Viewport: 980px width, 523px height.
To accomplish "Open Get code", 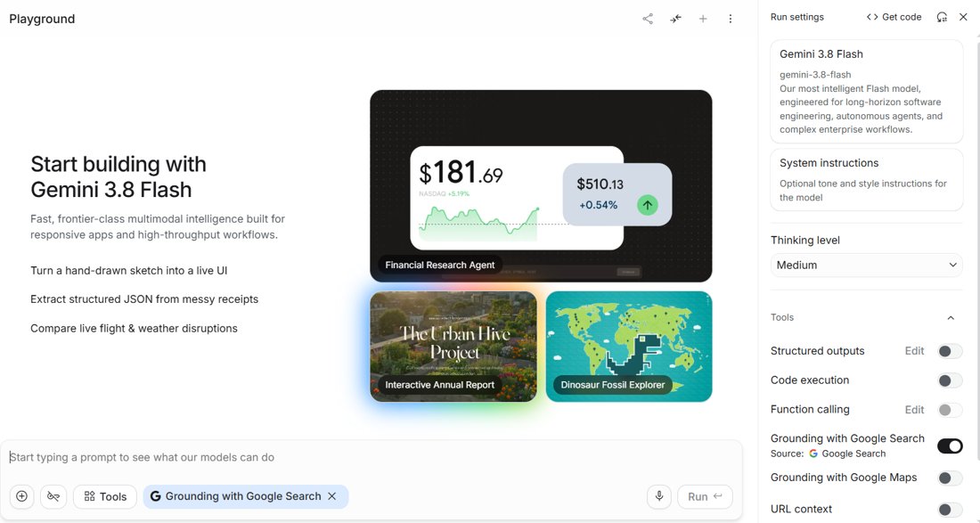I will tap(894, 17).
